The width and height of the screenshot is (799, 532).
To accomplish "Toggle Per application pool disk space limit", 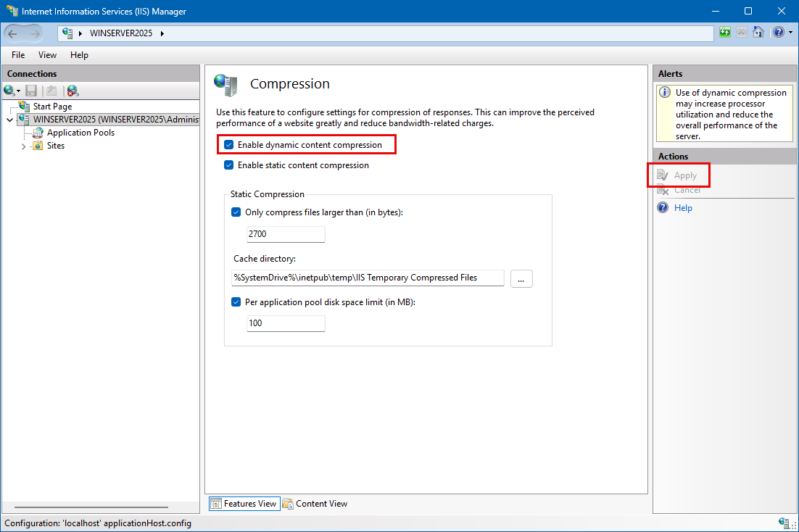I will [236, 302].
